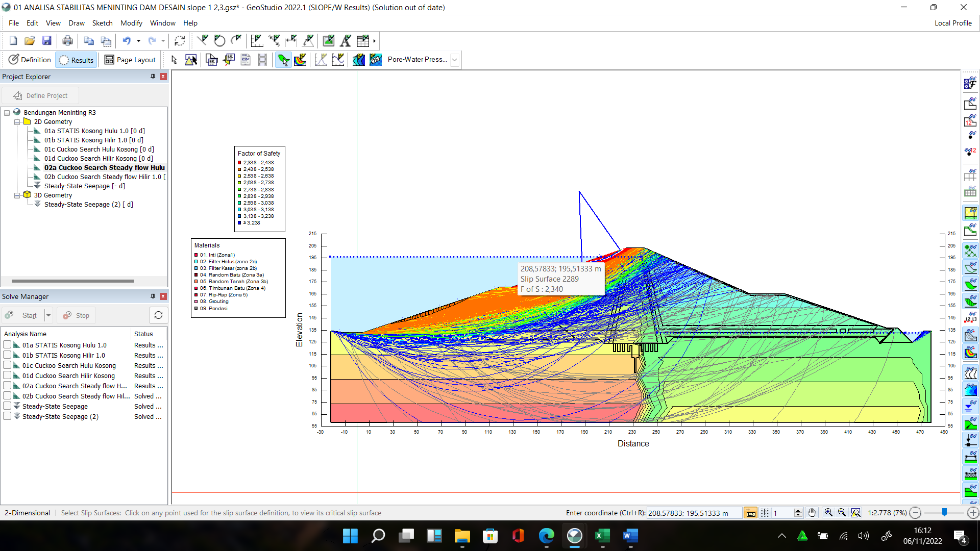Open the Start button dropdown arrow

pos(48,315)
